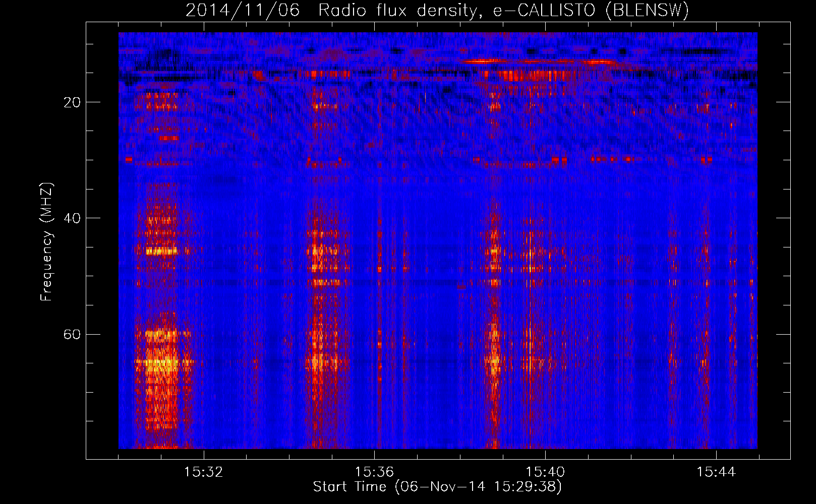Click the 15:44 time axis label

(x=716, y=472)
